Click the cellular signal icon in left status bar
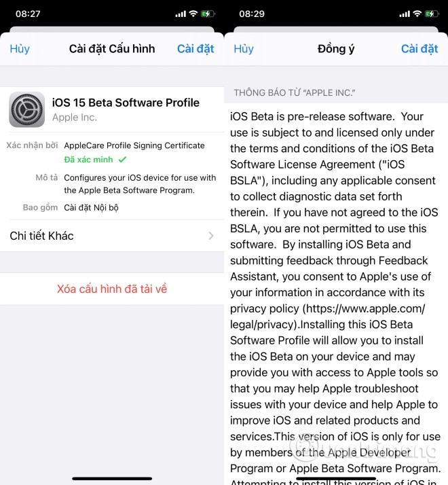This screenshot has width=448, height=485. point(181,14)
